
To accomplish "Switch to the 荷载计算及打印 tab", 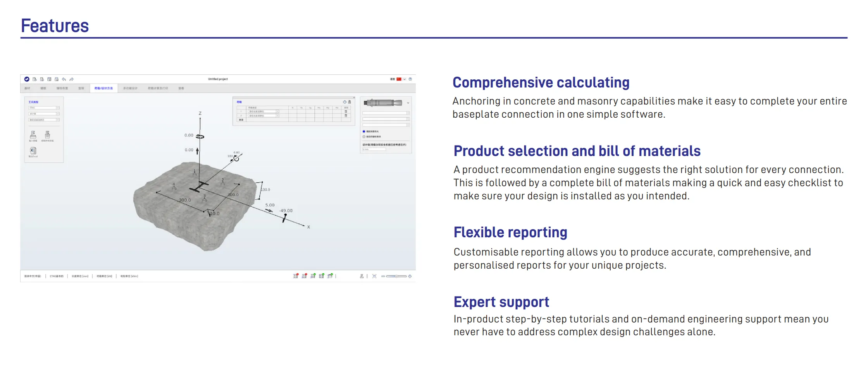I will pyautogui.click(x=158, y=88).
